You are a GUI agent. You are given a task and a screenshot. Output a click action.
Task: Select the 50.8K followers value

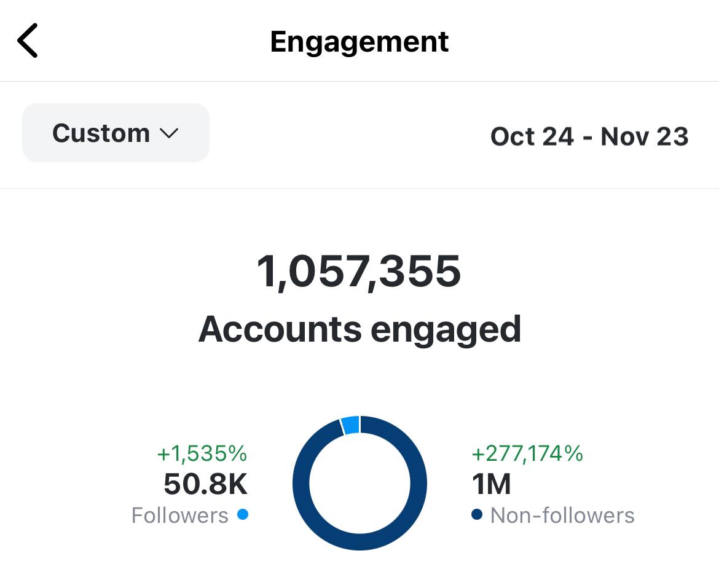tap(205, 485)
